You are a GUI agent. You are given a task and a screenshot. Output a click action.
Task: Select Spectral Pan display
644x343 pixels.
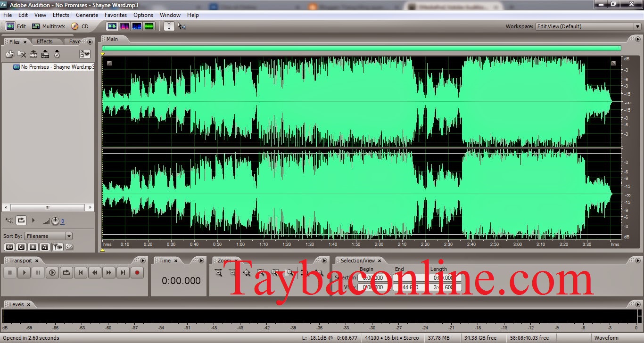click(x=137, y=26)
